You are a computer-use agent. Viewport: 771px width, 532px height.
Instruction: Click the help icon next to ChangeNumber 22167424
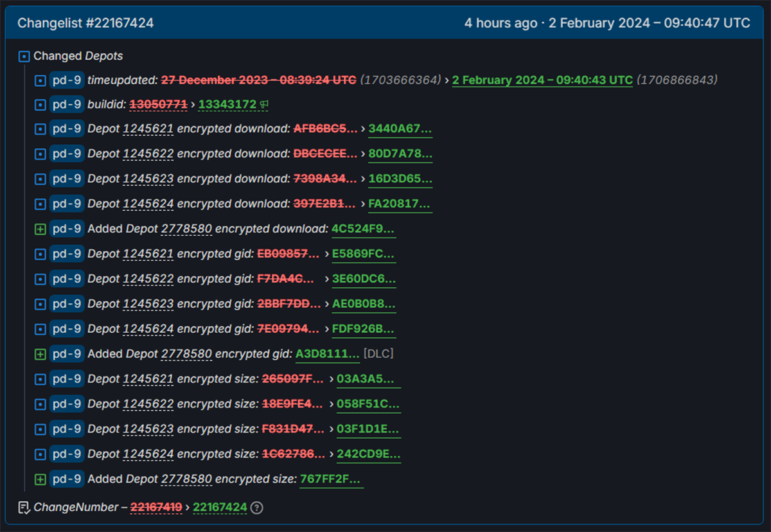[x=257, y=508]
